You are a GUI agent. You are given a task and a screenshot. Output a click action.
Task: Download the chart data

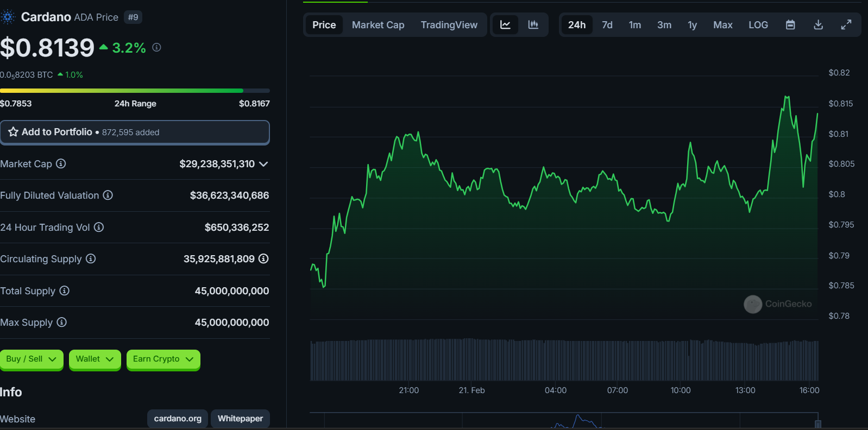[819, 24]
